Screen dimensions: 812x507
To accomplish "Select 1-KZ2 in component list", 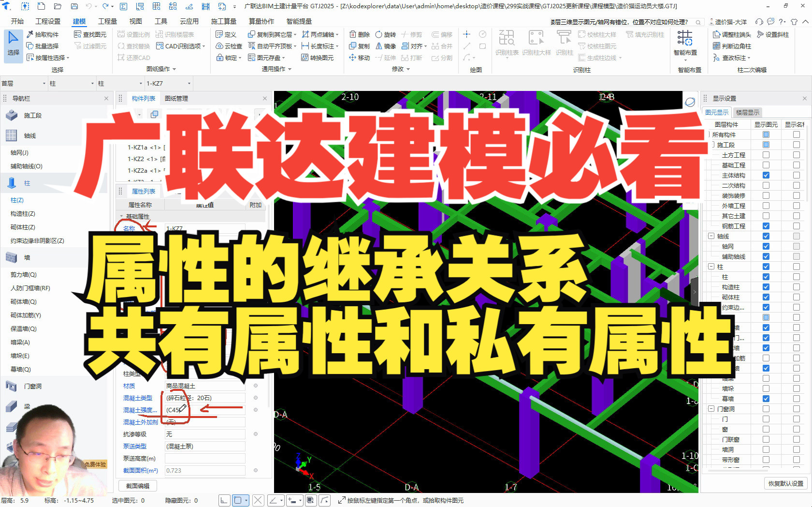I will point(146,159).
